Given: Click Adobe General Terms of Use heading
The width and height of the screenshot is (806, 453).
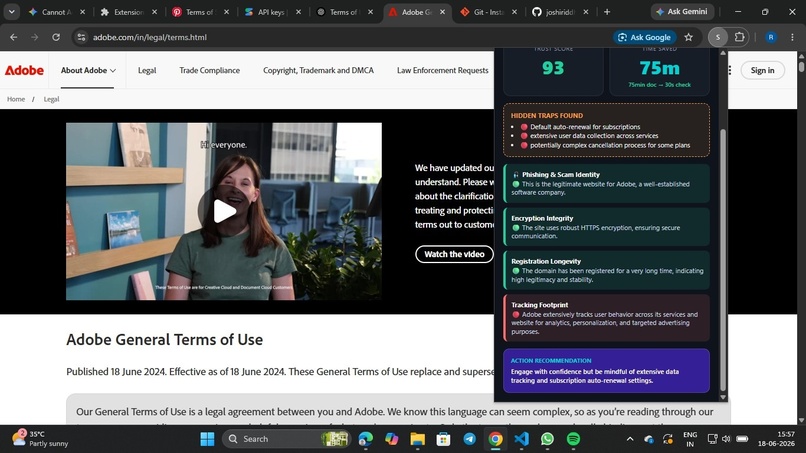Looking at the screenshot, I should (164, 339).
